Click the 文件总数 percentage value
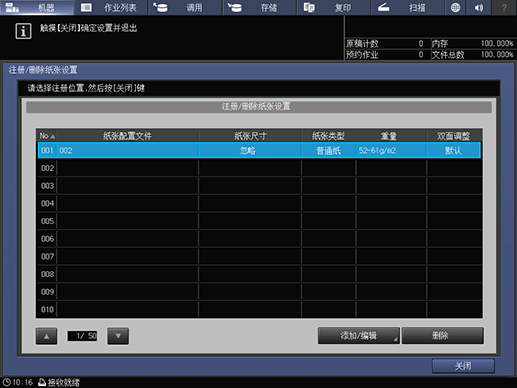The width and height of the screenshot is (517, 388). point(497,54)
